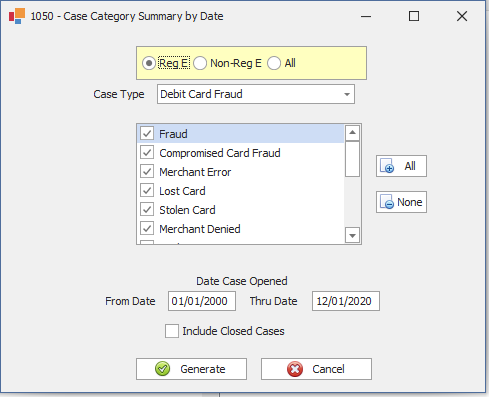Minimize the Case Category Summary window
The width and height of the screenshot is (489, 397).
point(366,16)
